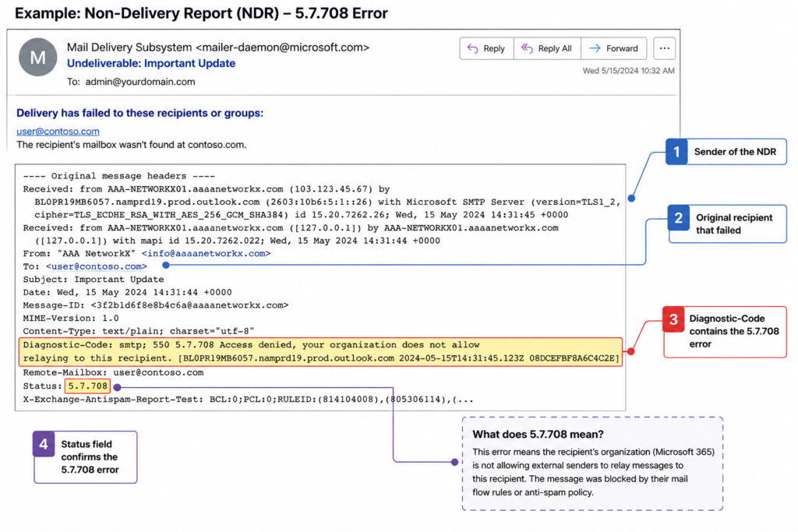Click the Reply button
798x532 pixels.
(486, 48)
